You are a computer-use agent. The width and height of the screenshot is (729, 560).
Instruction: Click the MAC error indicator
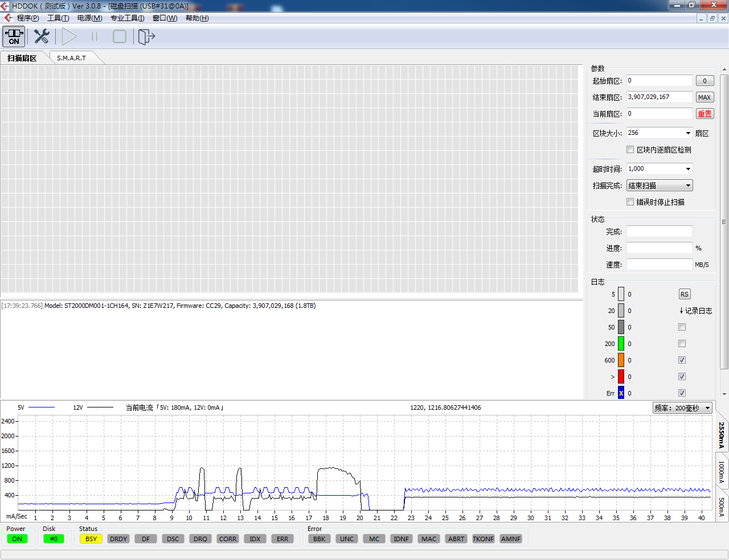pyautogui.click(x=429, y=539)
